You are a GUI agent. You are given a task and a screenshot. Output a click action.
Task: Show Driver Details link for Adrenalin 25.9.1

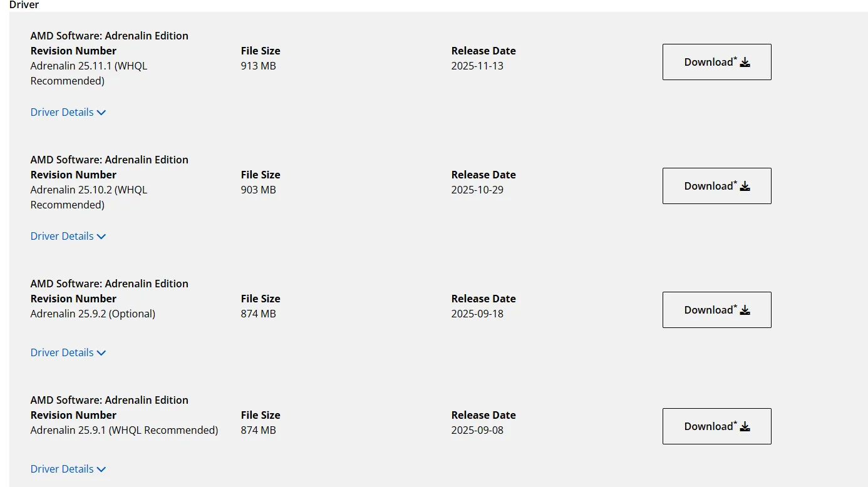tap(62, 469)
